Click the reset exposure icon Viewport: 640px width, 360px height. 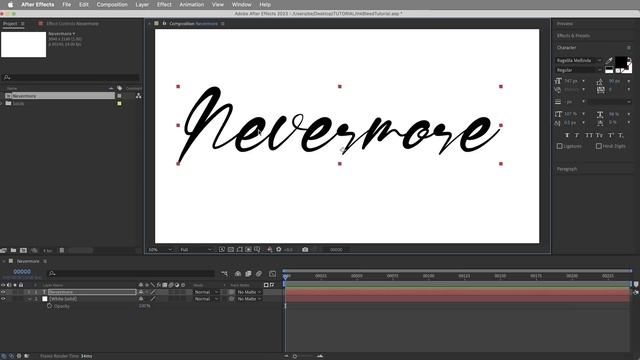pyautogui.click(x=279, y=249)
